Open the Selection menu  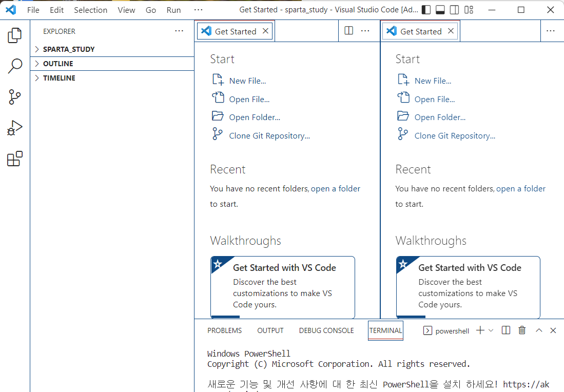point(91,10)
